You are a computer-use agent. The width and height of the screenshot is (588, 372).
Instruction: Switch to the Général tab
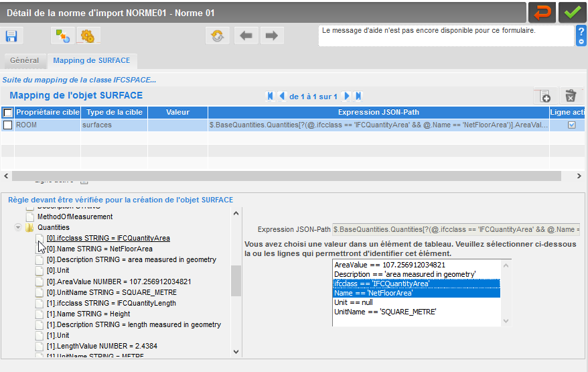click(24, 60)
